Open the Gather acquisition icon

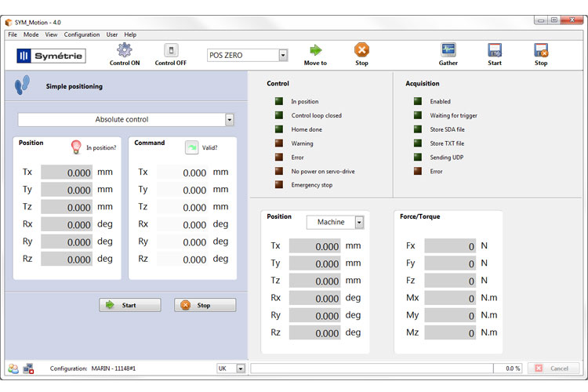[x=448, y=50]
